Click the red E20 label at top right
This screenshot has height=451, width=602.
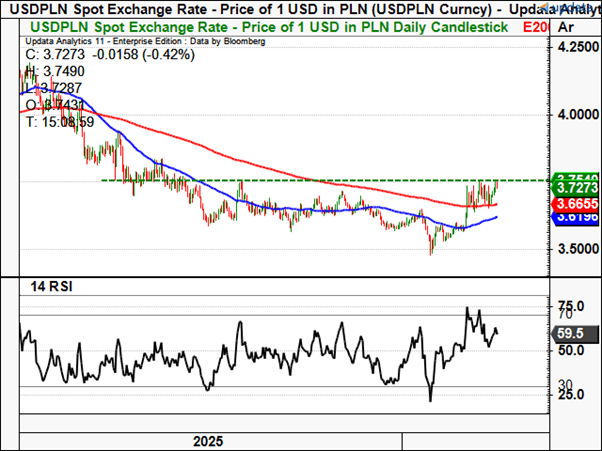click(x=540, y=27)
